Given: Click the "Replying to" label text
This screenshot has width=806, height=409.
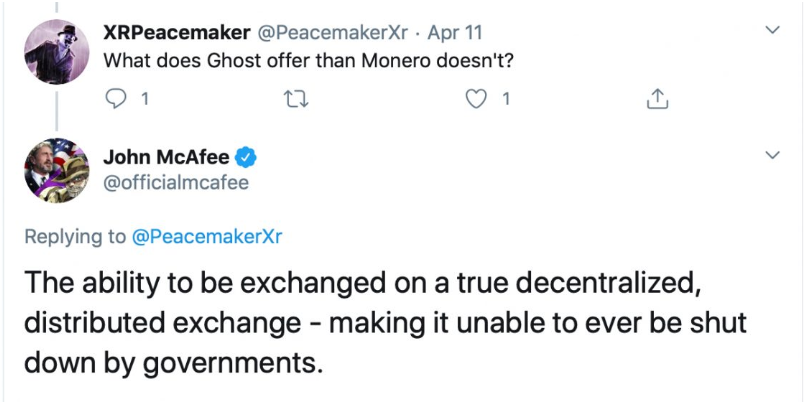Looking at the screenshot, I should coord(76,236).
